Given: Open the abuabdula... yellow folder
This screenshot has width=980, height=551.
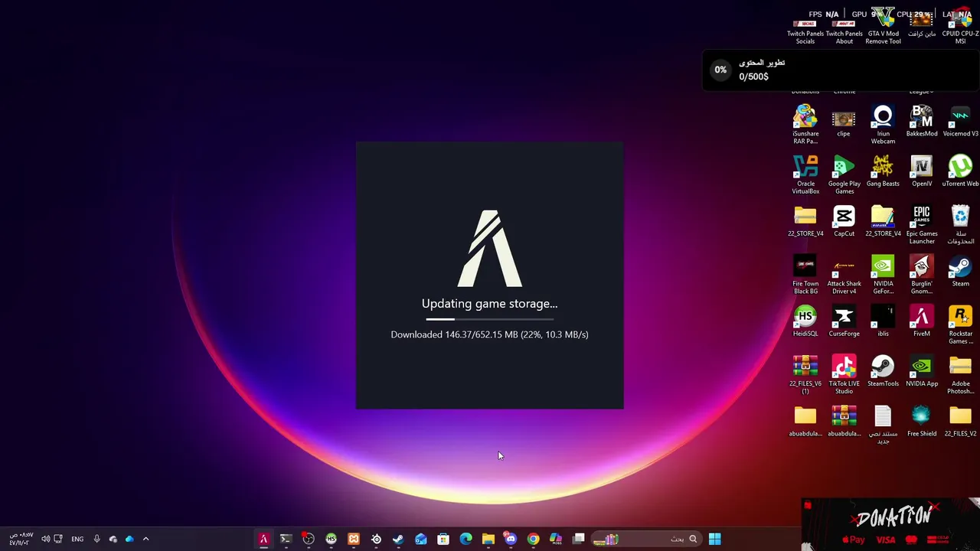Looking at the screenshot, I should 805,422.
